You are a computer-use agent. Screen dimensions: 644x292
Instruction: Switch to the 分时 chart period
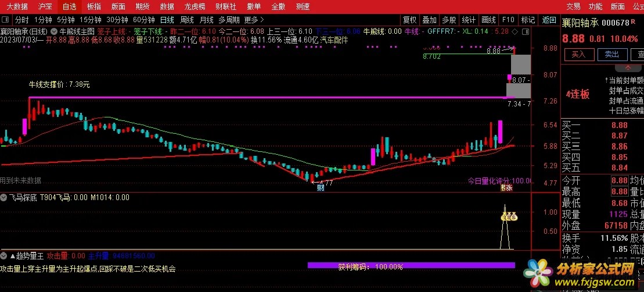coord(21,20)
